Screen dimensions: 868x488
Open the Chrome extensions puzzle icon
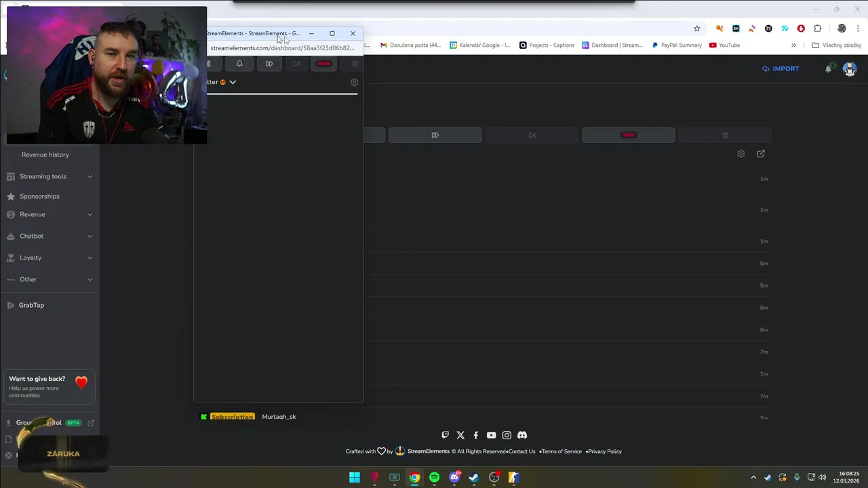pos(817,28)
